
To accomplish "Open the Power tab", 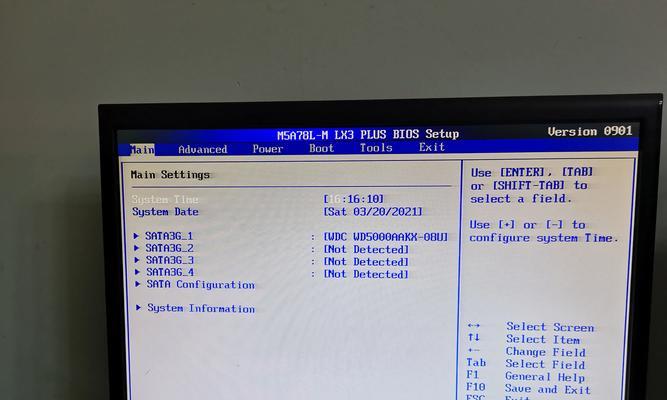I will coord(268,149).
